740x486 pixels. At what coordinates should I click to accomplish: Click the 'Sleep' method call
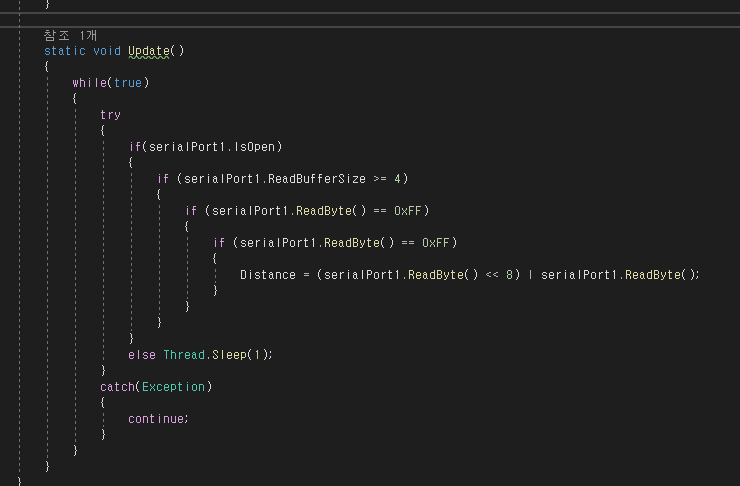[x=229, y=354]
